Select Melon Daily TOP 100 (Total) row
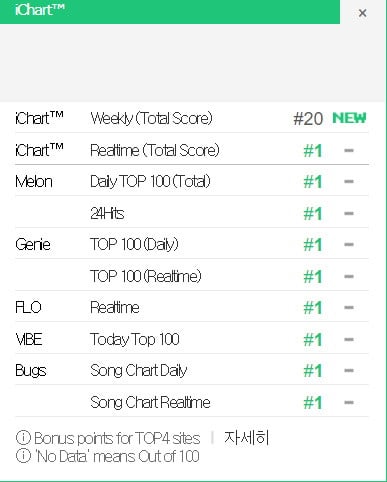Image resolution: width=387 pixels, height=482 pixels. (x=192, y=181)
